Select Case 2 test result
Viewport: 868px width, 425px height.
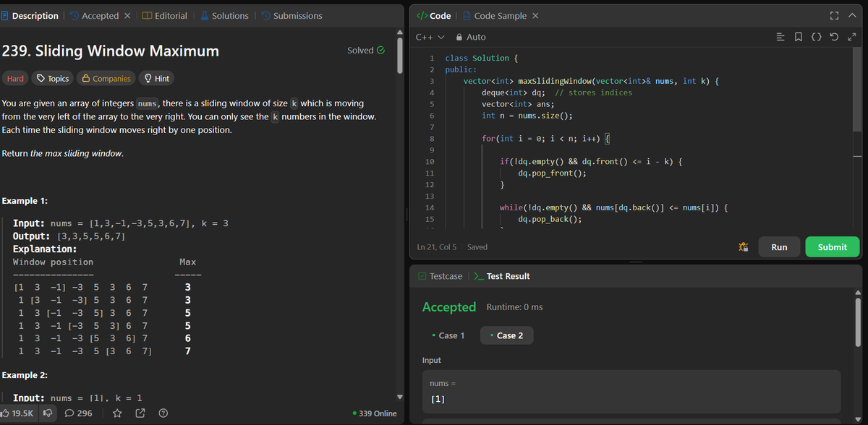[506, 335]
